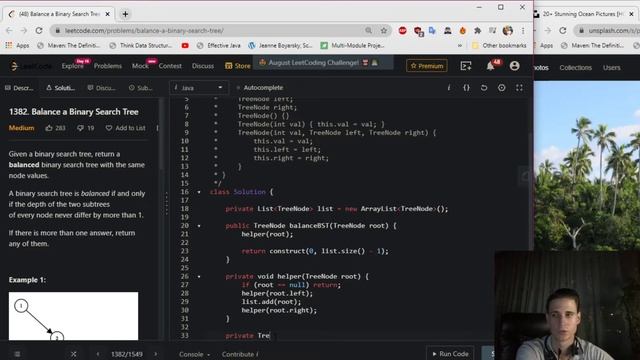Click the browser forward button
The width and height of the screenshot is (640, 360).
24,31
